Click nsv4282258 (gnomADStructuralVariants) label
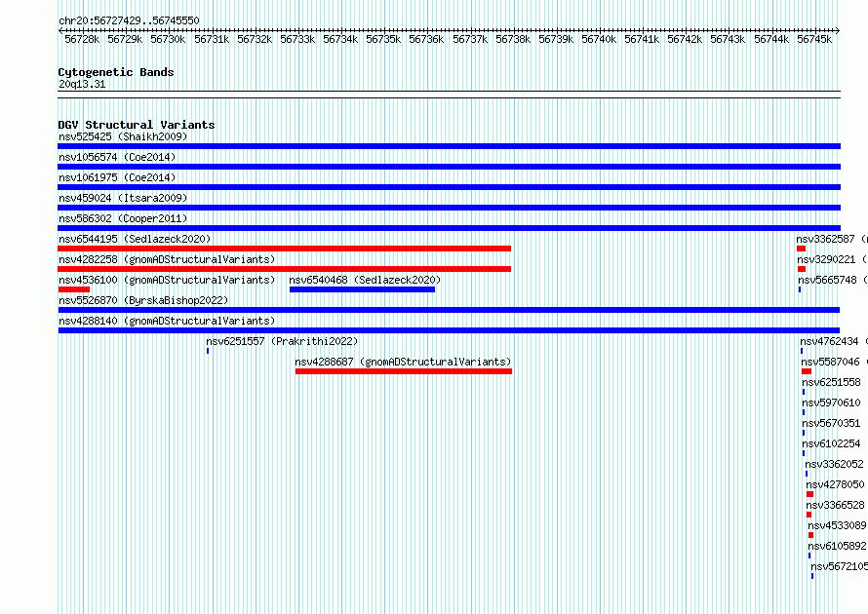 coord(167,259)
